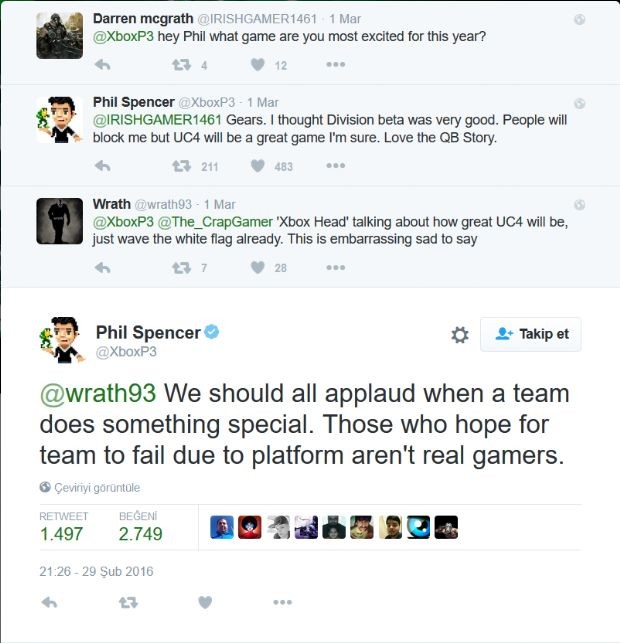Reply to Wrath's white flag tweet
620x643 pixels.
point(103,268)
